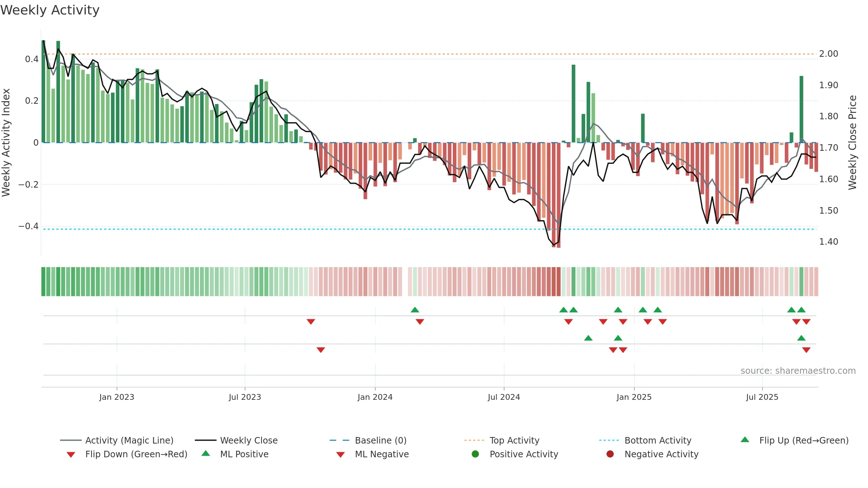Image resolution: width=868 pixels, height=488 pixels.
Task: Click the Negative Activity red circle icon
Action: pos(610,454)
